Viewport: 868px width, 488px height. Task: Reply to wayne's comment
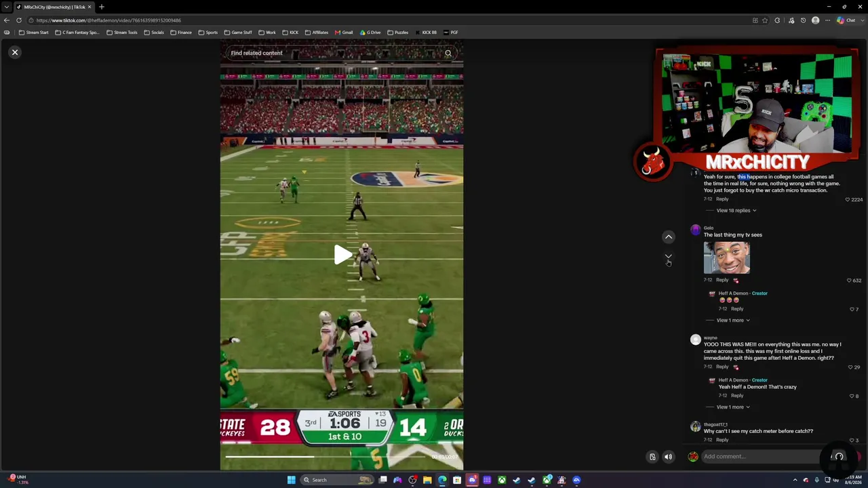tap(722, 367)
